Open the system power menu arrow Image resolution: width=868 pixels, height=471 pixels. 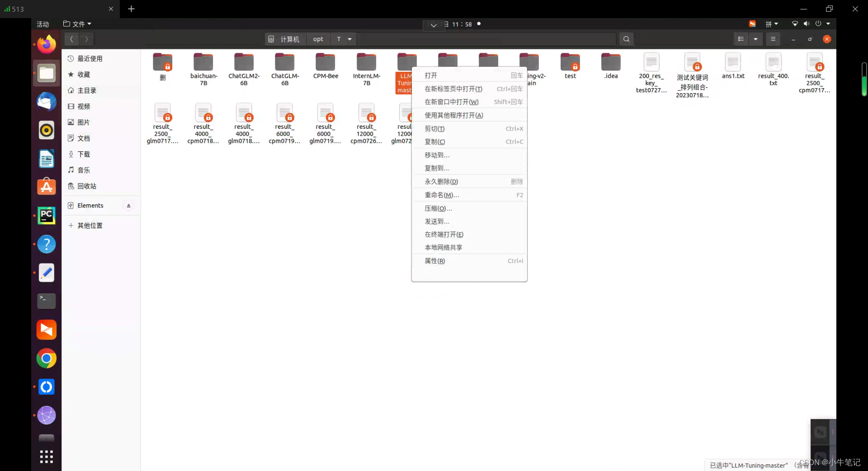828,24
